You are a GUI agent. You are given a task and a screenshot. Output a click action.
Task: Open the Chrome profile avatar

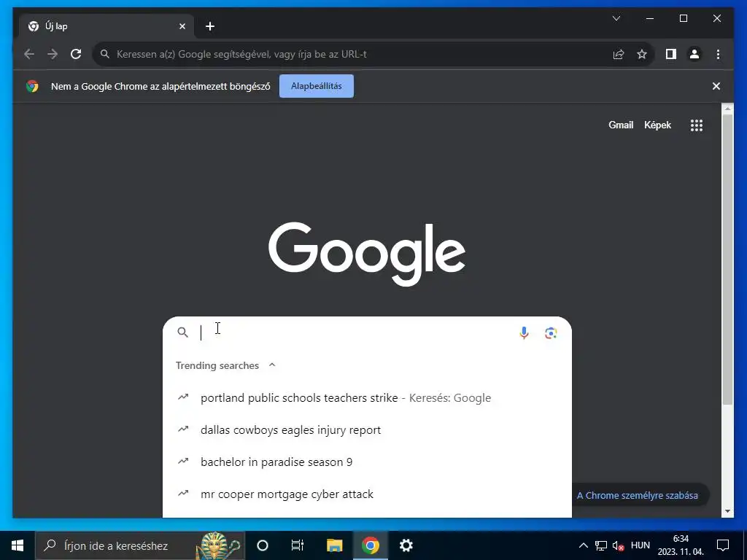[694, 54]
